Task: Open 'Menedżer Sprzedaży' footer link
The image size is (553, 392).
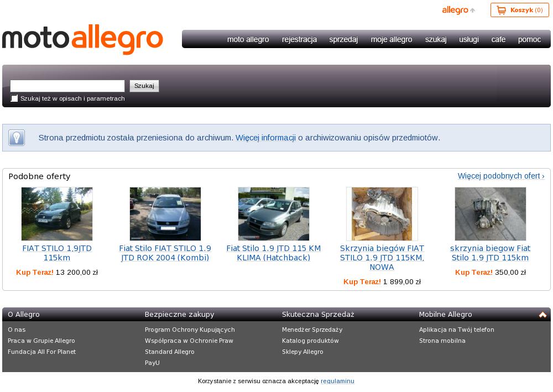Action: click(312, 330)
